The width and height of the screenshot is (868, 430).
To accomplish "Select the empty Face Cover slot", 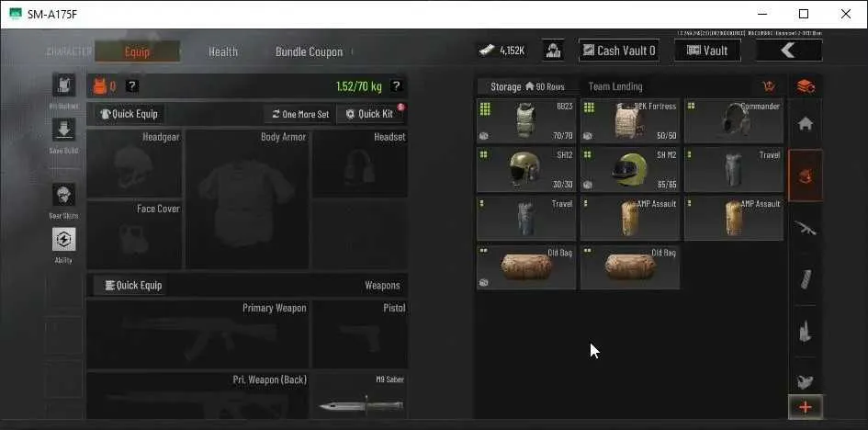I will click(x=134, y=235).
